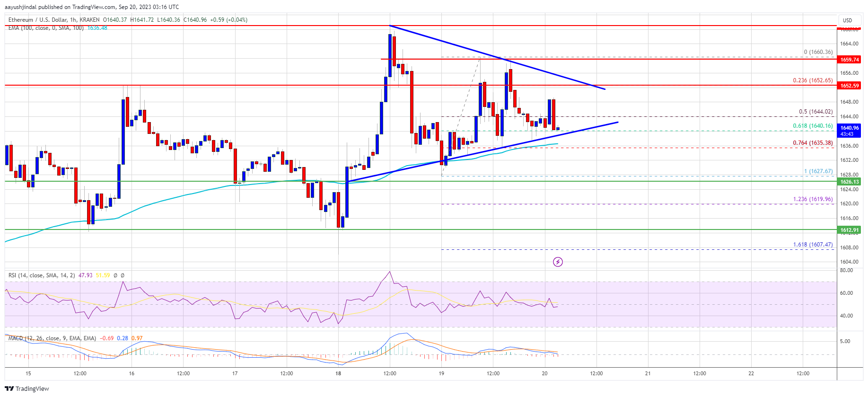The image size is (868, 397).
Task: Click the green 1612.91 support price label
Action: pos(849,230)
